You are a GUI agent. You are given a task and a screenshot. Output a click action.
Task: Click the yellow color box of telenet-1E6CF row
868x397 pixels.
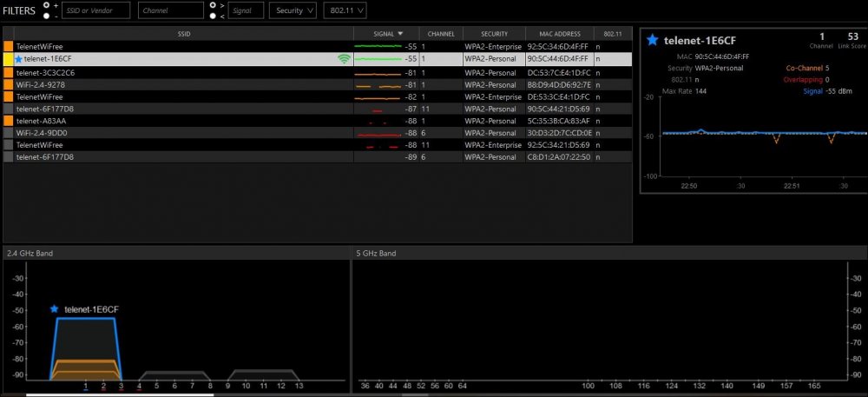tap(9, 59)
